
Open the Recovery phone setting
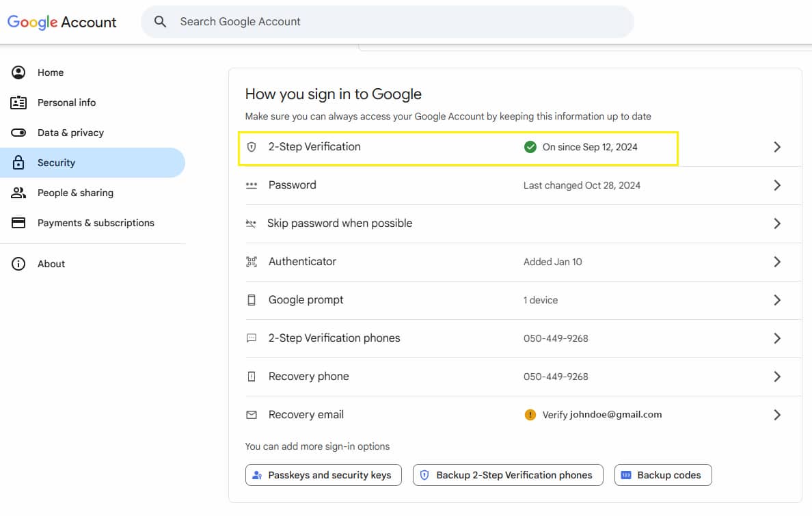(x=309, y=377)
